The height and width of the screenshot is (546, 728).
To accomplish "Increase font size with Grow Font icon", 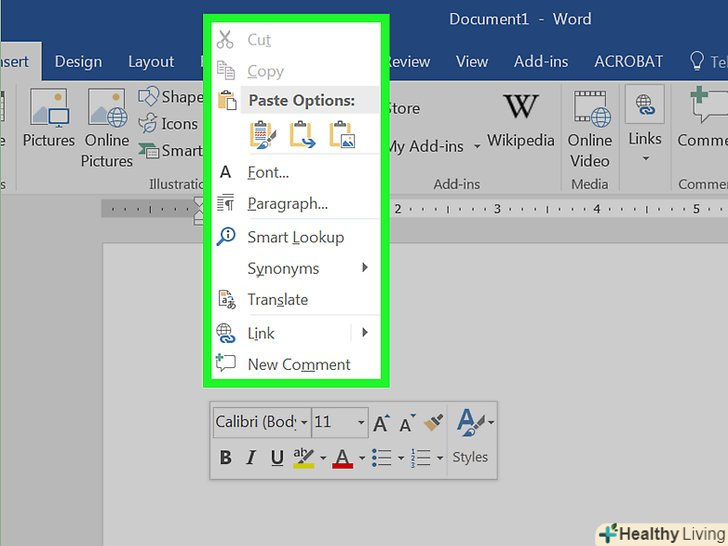I will pyautogui.click(x=381, y=423).
